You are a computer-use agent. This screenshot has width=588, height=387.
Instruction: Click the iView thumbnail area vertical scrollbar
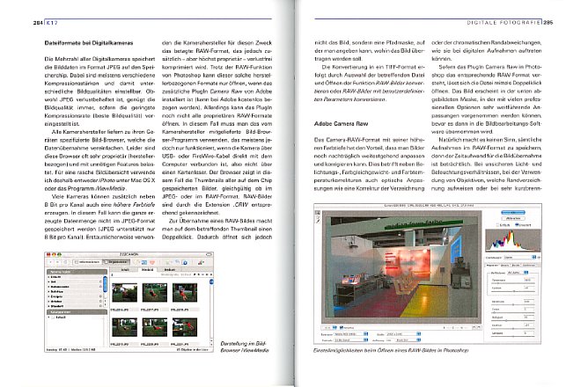point(211,312)
